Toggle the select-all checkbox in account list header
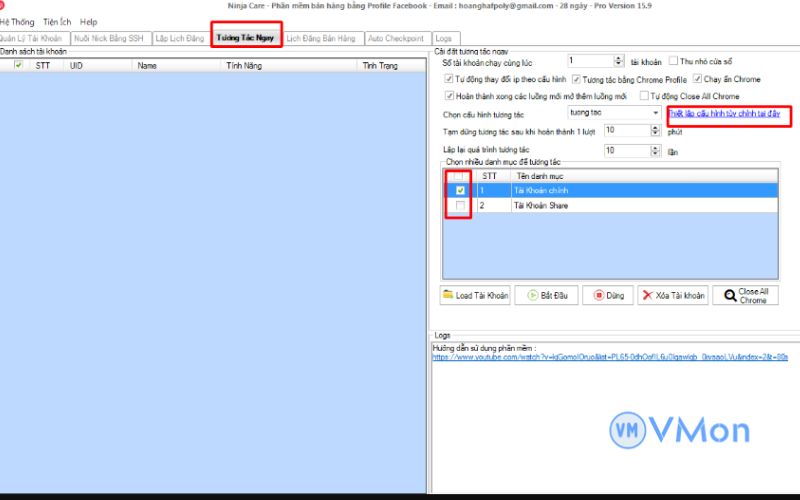The height and width of the screenshot is (500, 800). coord(18,65)
